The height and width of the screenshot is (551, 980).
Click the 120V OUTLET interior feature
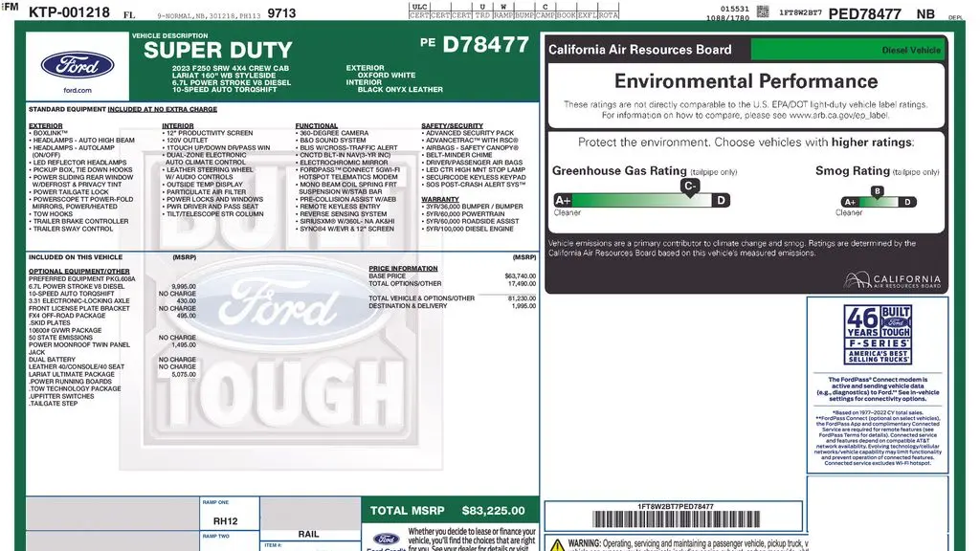[185, 141]
